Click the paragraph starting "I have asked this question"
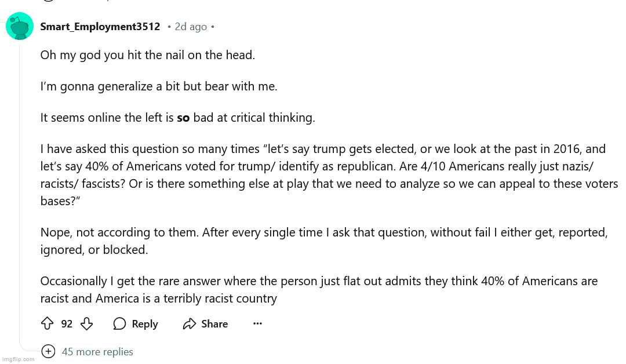The image size is (626, 364). pos(329,175)
